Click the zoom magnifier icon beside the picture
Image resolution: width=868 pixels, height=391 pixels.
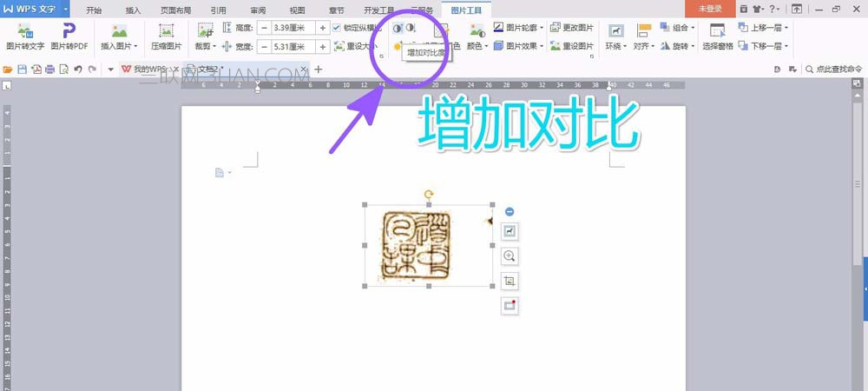coord(510,255)
